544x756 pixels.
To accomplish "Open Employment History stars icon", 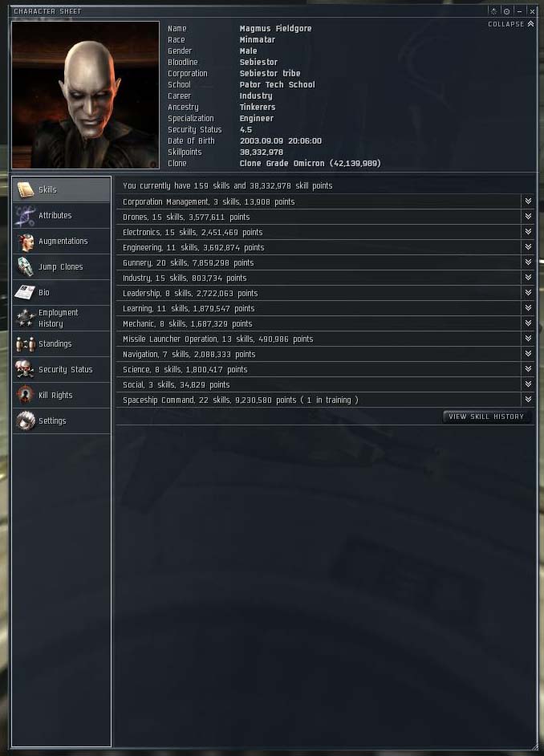I will click(25, 318).
